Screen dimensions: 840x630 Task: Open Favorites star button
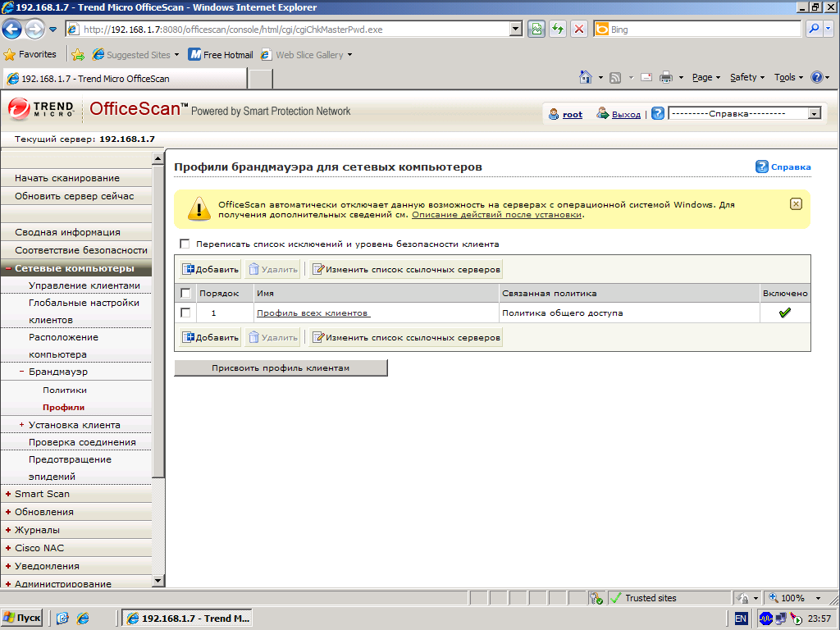pos(30,55)
